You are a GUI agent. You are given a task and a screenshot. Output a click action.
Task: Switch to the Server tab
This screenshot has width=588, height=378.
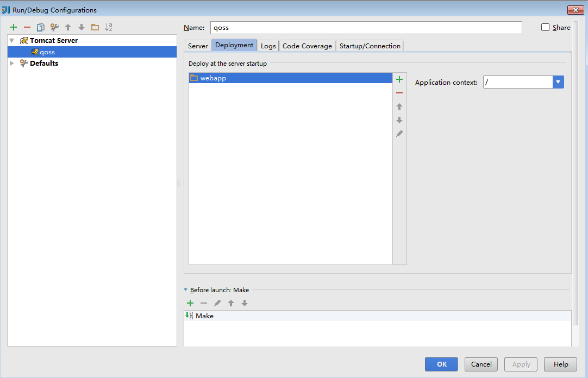coord(198,46)
